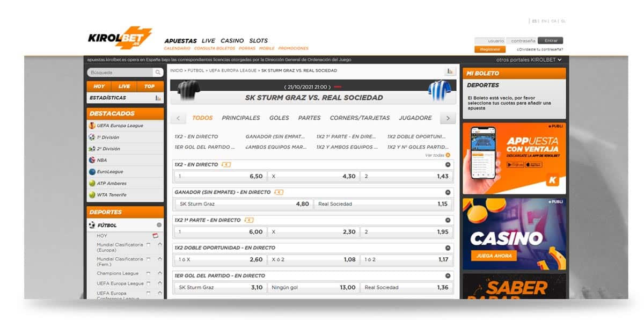Select the X draw odds 4,30
This screenshot has height=320, width=644.
(x=313, y=176)
